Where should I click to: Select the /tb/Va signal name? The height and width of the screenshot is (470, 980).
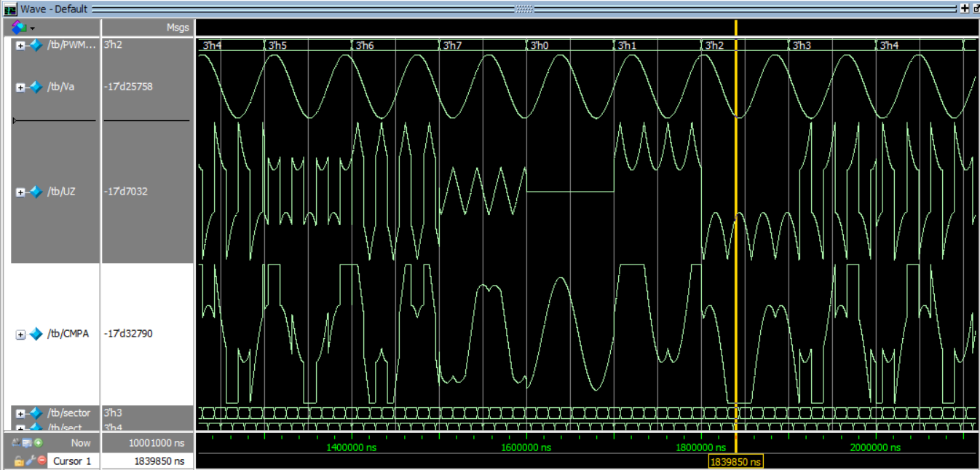click(61, 87)
